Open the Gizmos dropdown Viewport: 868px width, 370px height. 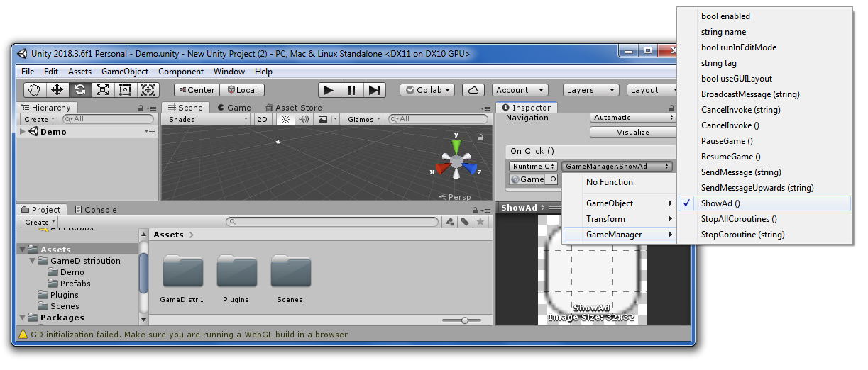[365, 119]
